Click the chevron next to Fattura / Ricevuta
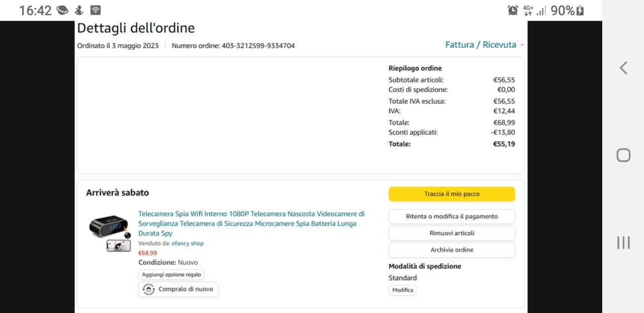The height and width of the screenshot is (313, 644). click(x=522, y=45)
